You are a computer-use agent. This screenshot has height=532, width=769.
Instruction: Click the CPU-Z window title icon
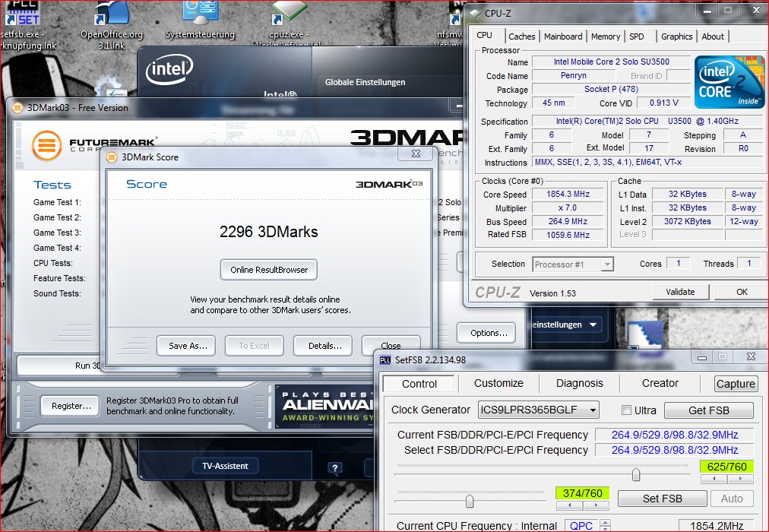coord(475,13)
